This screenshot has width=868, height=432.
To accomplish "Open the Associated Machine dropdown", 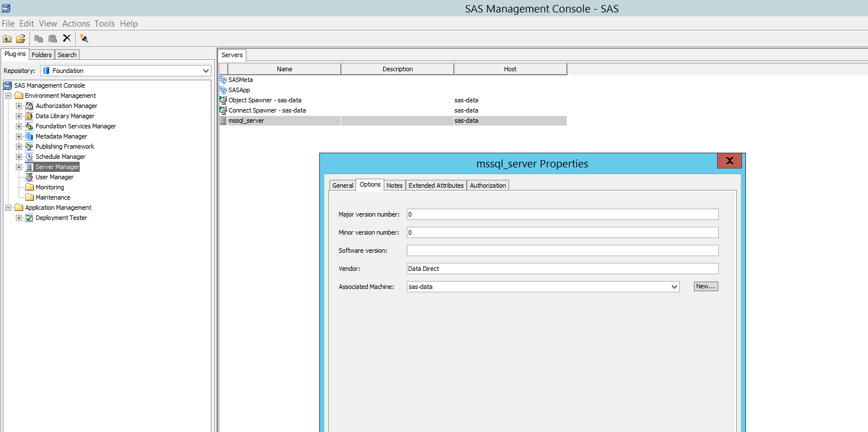I will tap(674, 287).
